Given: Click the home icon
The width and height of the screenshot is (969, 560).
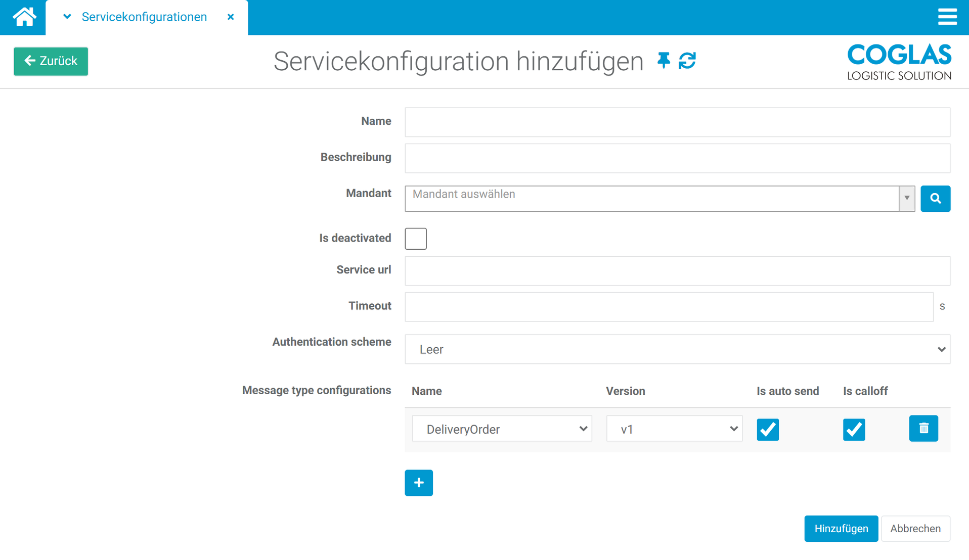Looking at the screenshot, I should (x=24, y=17).
